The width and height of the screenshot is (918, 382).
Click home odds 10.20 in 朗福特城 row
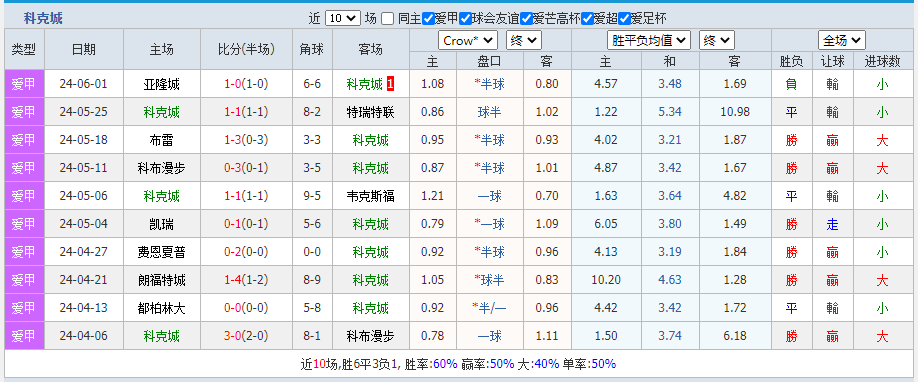[606, 281]
